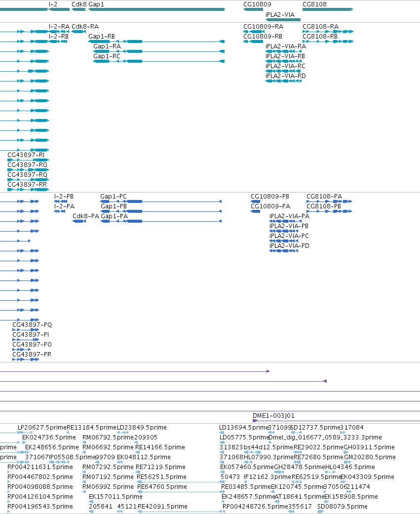The image size is (420, 514).
Task: Select EST RE71219.5prime
Action: click(160, 467)
